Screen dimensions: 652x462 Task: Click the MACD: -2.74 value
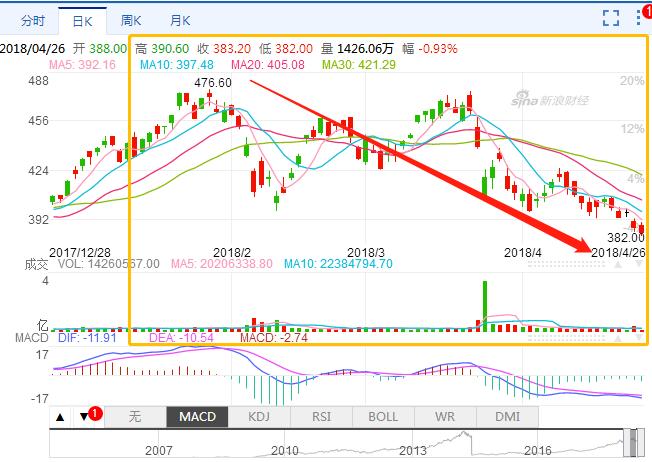(x=274, y=337)
